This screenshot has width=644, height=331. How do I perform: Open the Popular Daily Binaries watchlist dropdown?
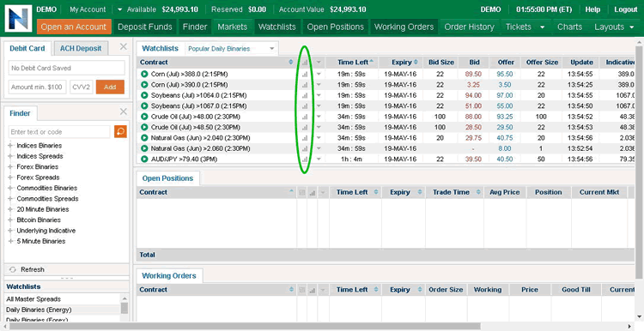point(231,48)
